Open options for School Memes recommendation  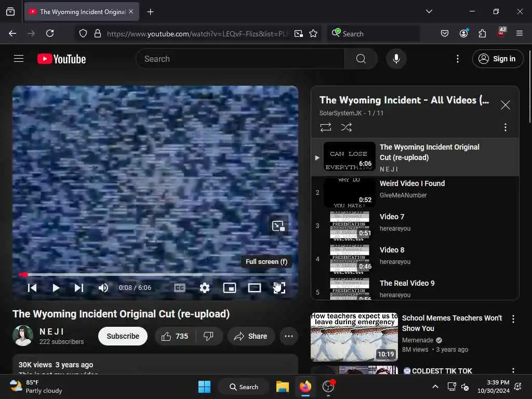click(513, 319)
